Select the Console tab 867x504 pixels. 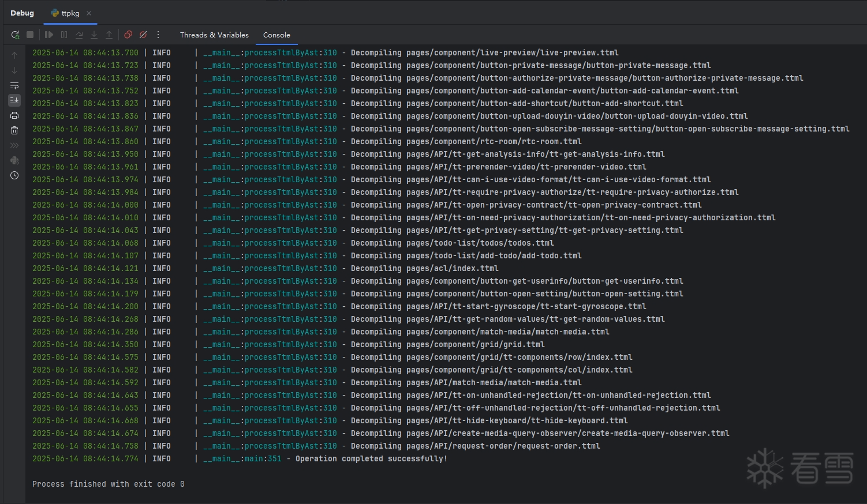(x=276, y=35)
